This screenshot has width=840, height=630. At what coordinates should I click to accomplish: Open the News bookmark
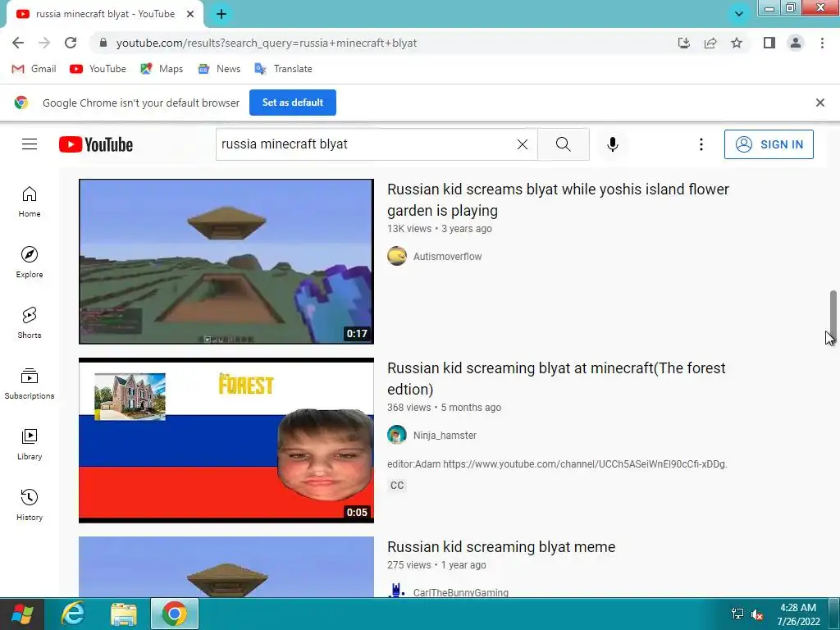(x=219, y=69)
